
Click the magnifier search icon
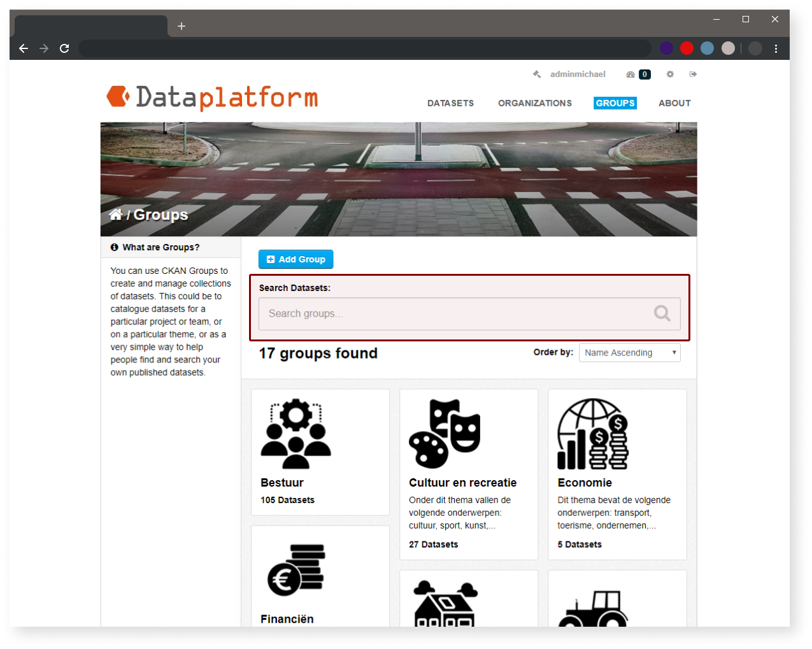coord(662,313)
